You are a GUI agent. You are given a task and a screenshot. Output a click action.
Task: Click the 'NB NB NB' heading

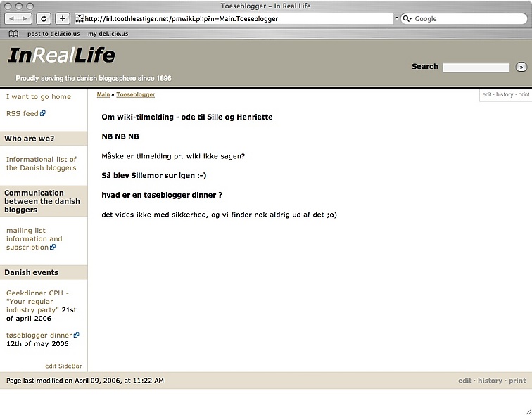(x=120, y=136)
